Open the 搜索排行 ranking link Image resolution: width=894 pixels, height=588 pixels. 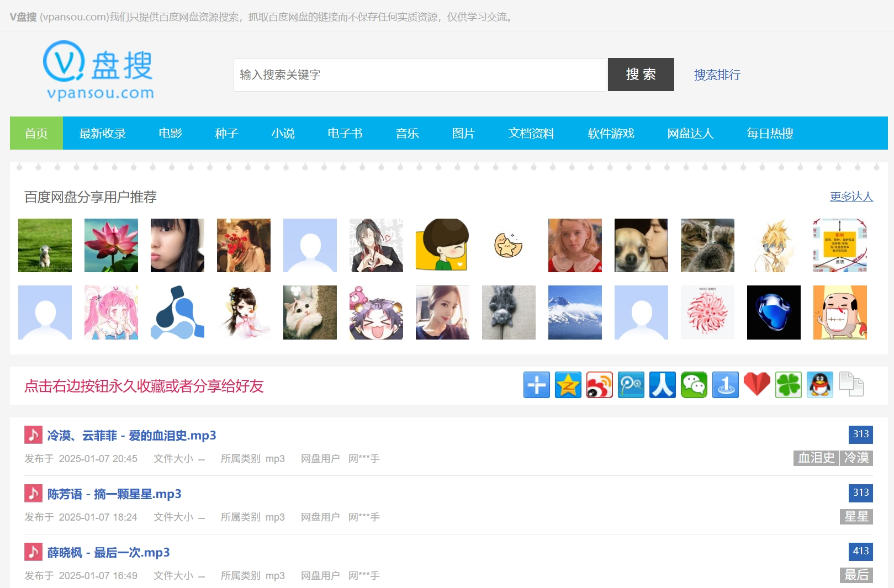point(717,75)
